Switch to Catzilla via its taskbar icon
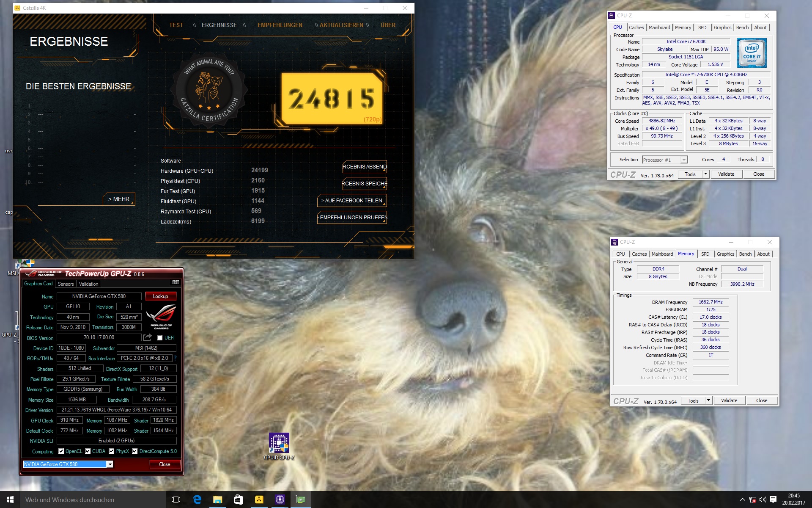 tap(259, 500)
